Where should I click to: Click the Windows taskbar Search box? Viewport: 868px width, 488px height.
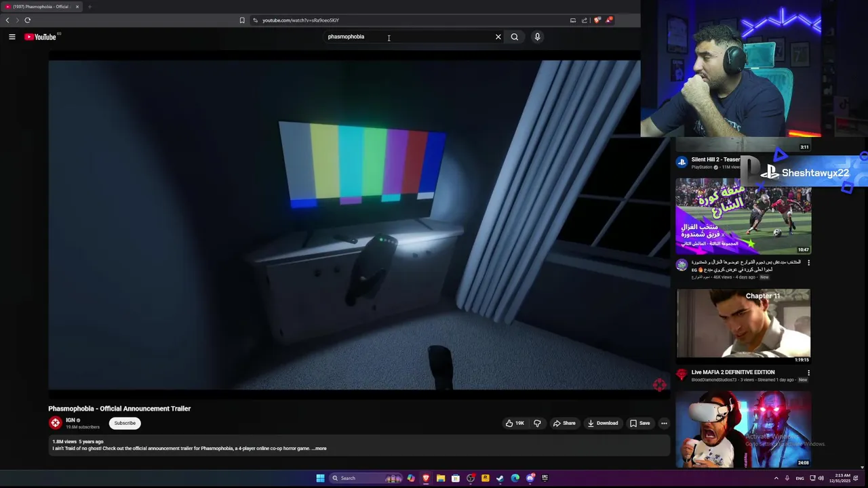(x=366, y=478)
